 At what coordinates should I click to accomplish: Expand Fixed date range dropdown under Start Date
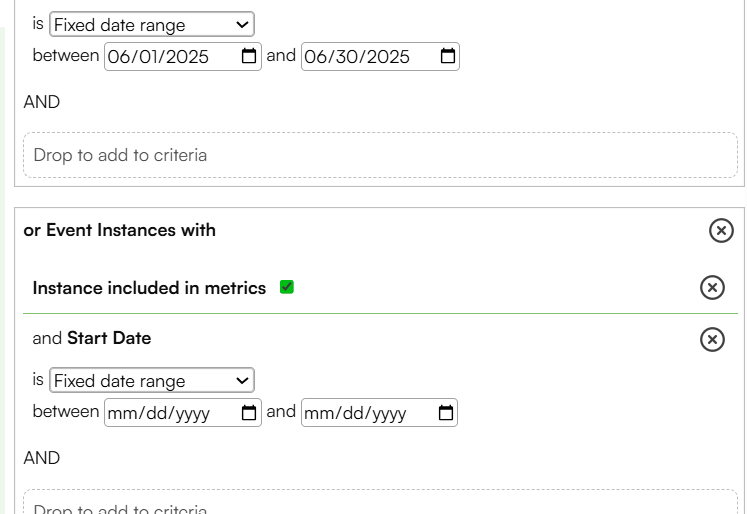coord(152,380)
